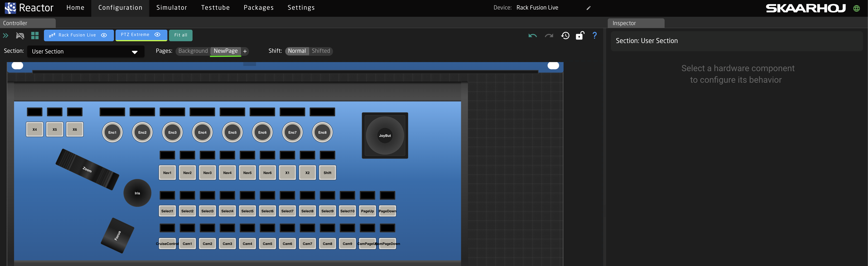Click the undo arrow icon
The height and width of the screenshot is (266, 868).
[532, 36]
